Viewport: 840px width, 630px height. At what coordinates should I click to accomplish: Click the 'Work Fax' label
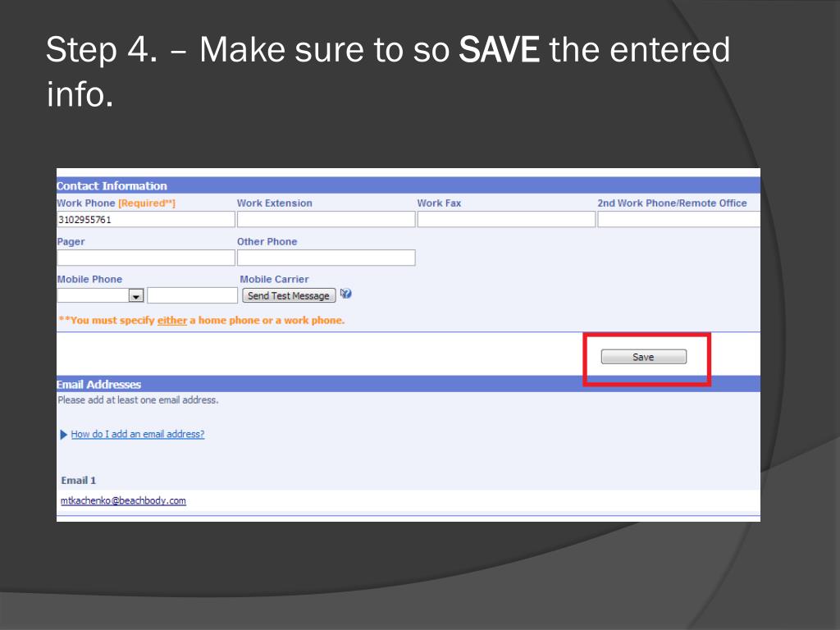(440, 203)
